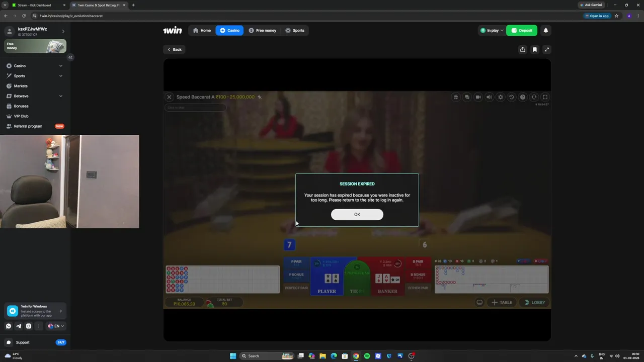
Task: Place a bet on TIE
Action: click(357, 278)
